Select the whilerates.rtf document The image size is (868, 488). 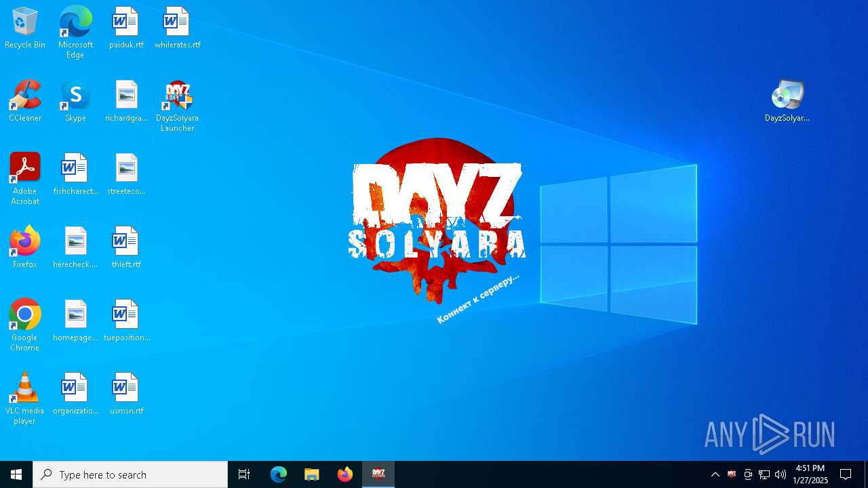177,28
